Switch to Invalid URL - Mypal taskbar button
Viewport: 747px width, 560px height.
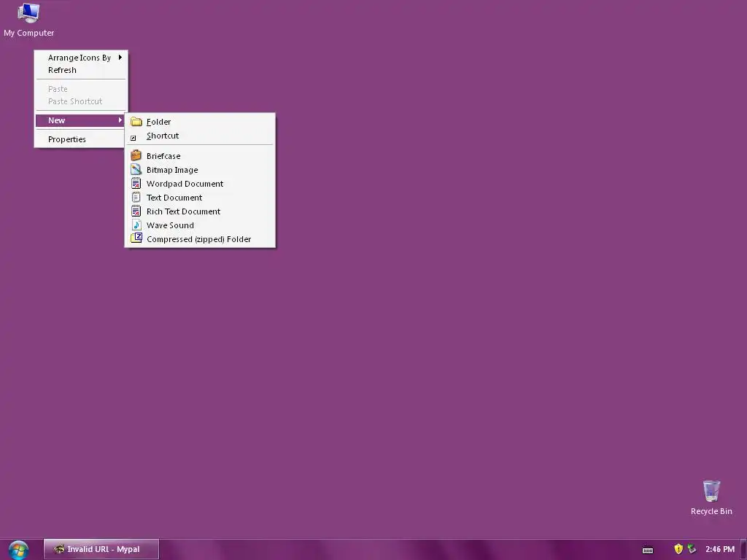click(x=101, y=549)
